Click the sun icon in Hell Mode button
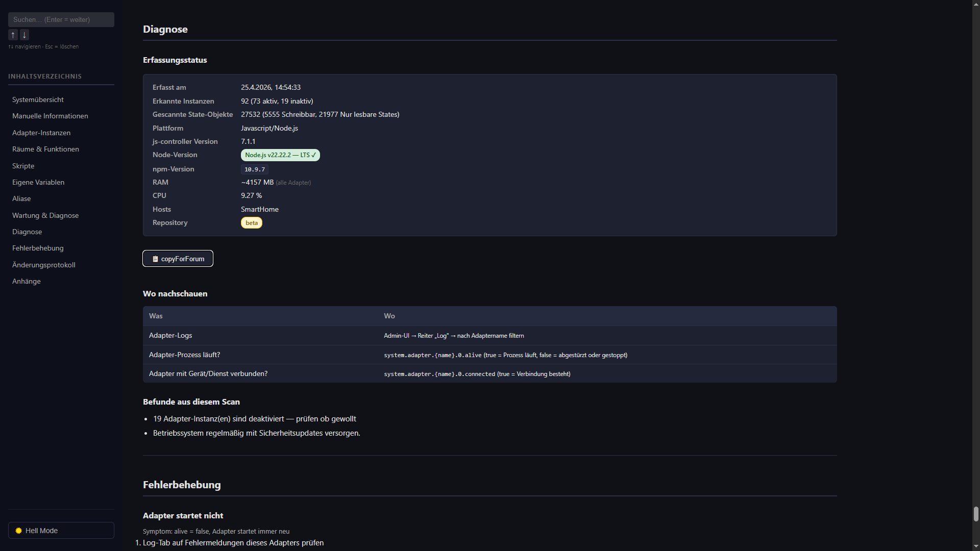 point(19,531)
